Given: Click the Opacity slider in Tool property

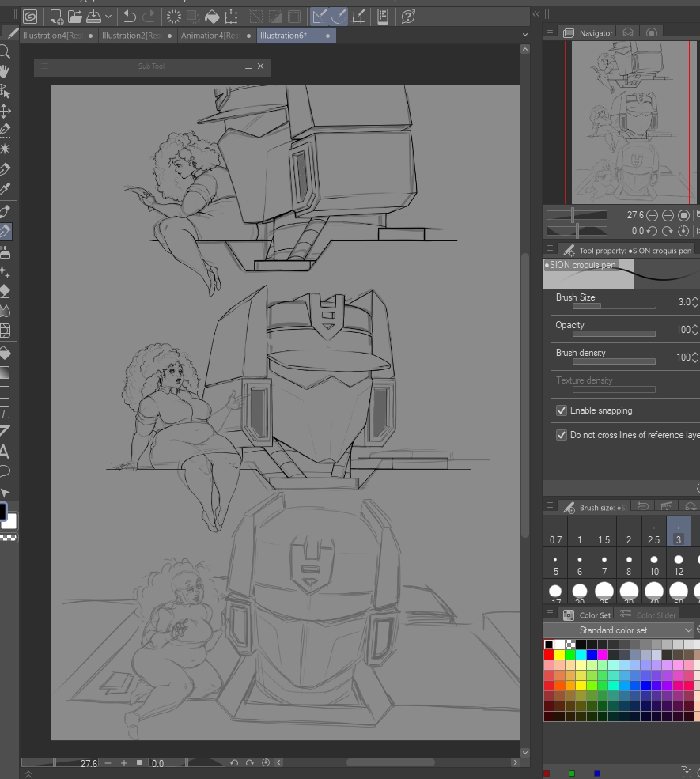Looking at the screenshot, I should (x=614, y=334).
